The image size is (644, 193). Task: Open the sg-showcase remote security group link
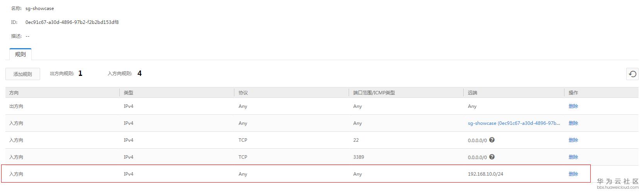coord(514,123)
